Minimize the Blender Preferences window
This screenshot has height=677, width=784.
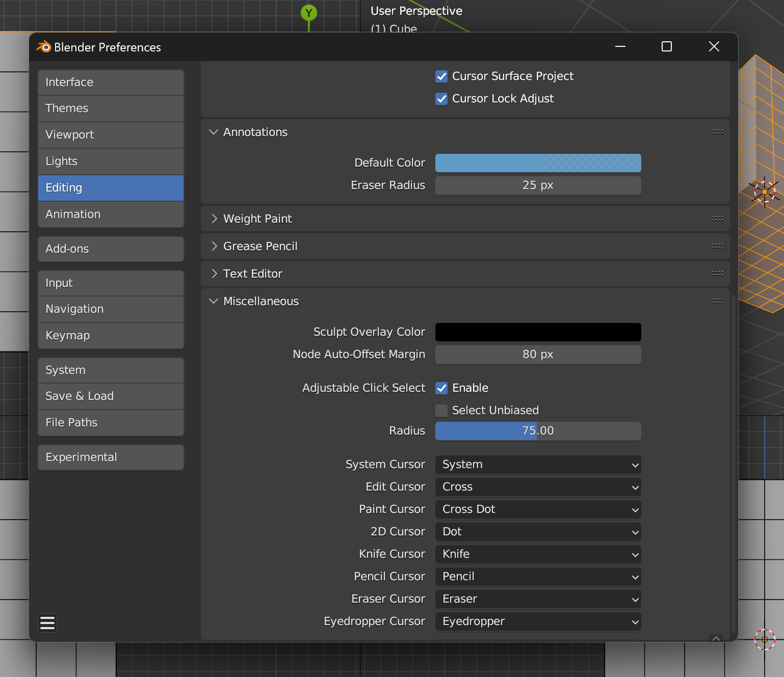coord(620,47)
